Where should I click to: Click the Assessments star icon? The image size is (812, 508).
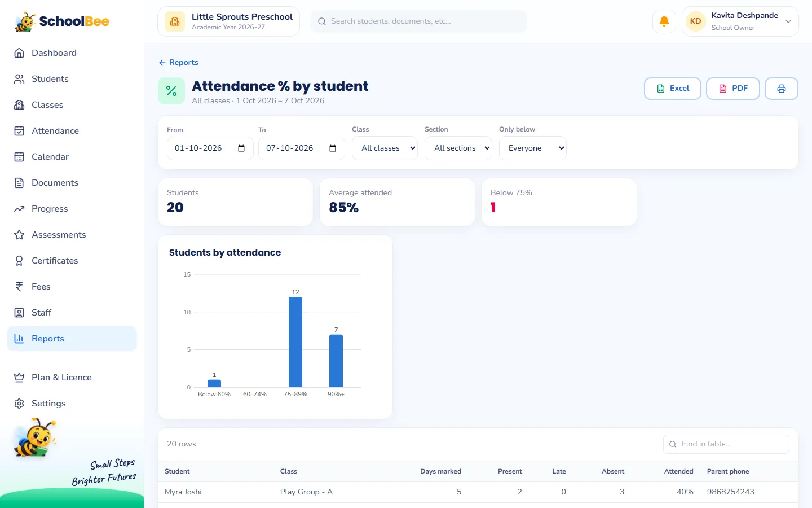19,235
